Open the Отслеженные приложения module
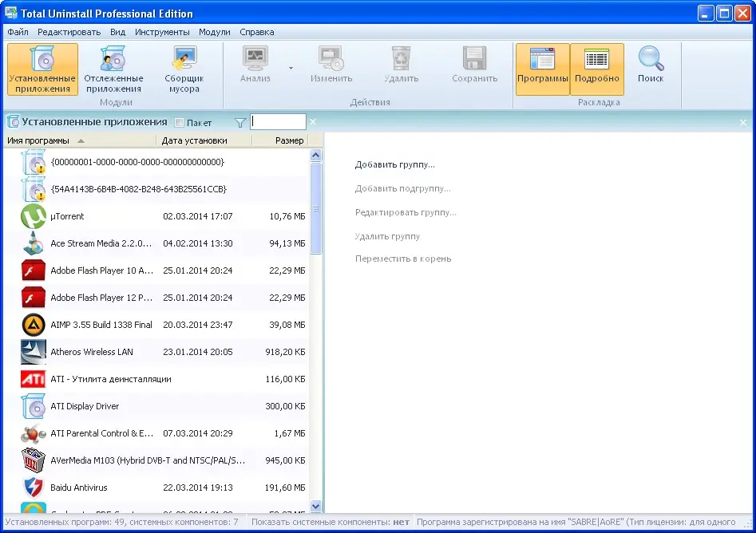Viewport: 756px width, 533px height. pos(113,69)
